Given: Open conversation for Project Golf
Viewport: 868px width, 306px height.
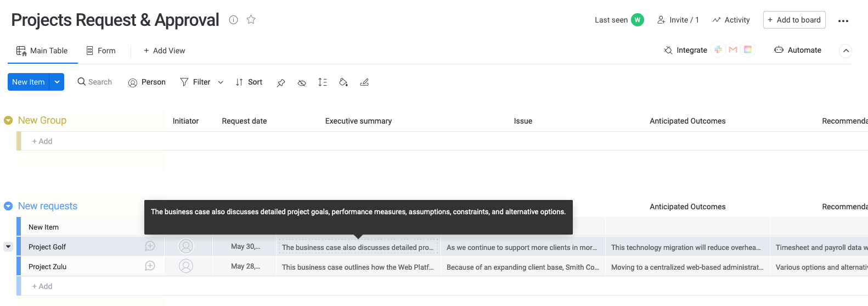Looking at the screenshot, I should pyautogui.click(x=150, y=247).
